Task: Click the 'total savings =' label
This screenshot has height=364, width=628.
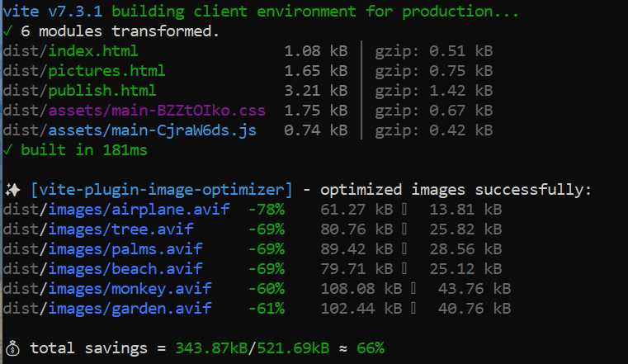Action: coord(98,348)
